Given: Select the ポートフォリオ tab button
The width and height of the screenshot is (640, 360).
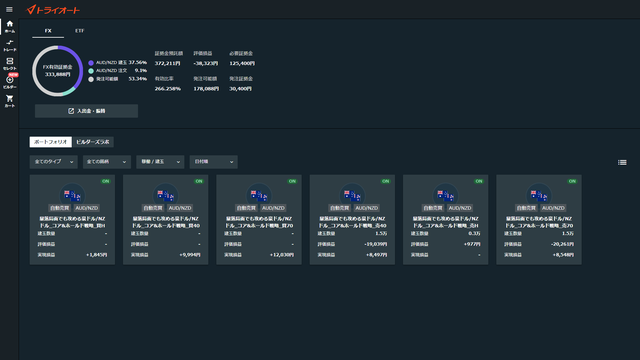Looking at the screenshot, I should pos(51,142).
